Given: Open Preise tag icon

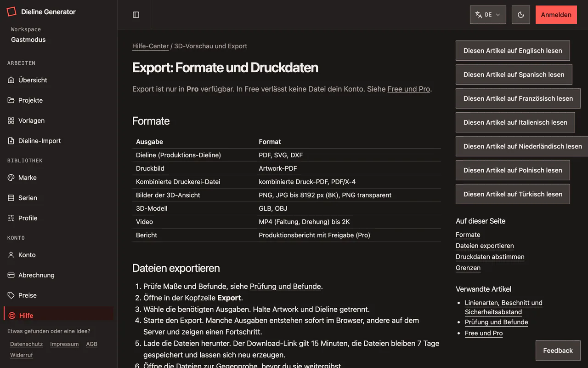Looking at the screenshot, I should click(11, 295).
